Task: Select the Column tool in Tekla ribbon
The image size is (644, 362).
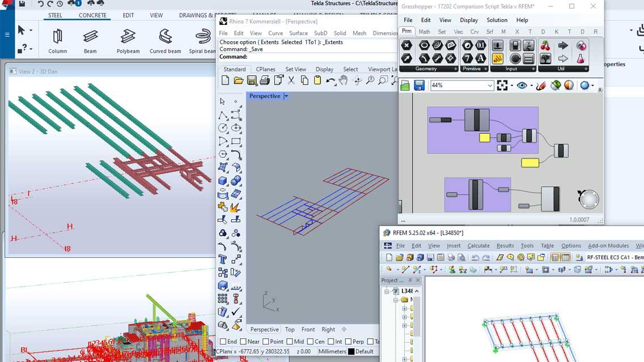Action: coord(57,41)
